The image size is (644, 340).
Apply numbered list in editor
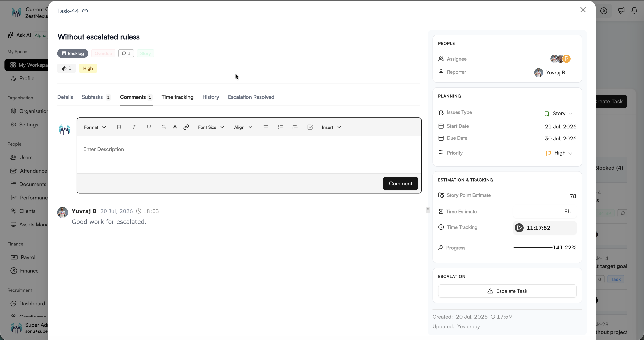click(280, 127)
